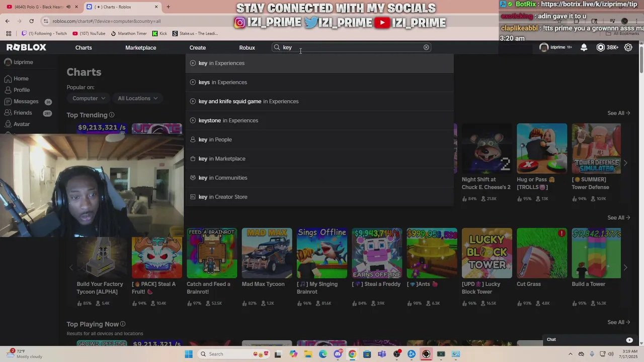Open the Robux nav item
Image resolution: width=644 pixels, height=362 pixels.
pos(247,48)
